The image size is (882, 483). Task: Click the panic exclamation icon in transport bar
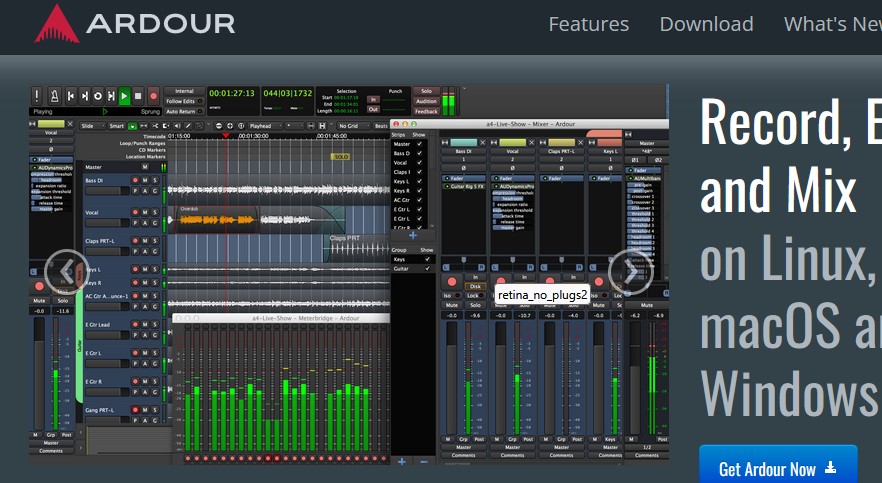[x=37, y=96]
